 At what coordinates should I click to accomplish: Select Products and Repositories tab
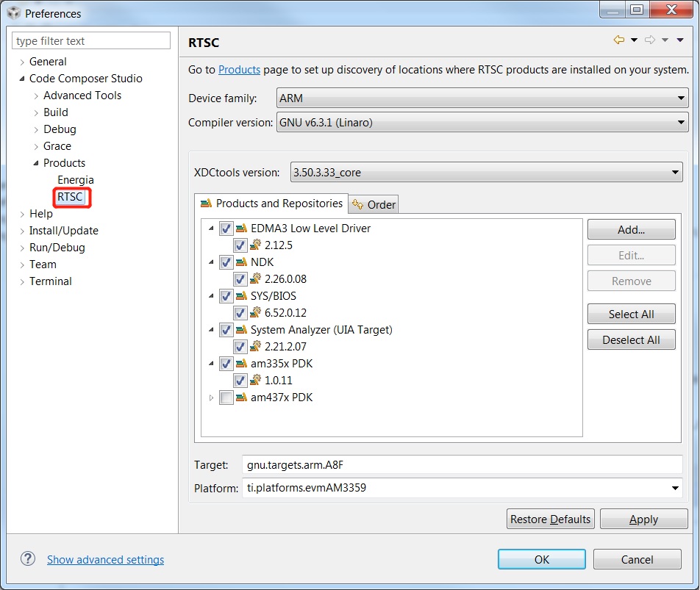tap(271, 204)
